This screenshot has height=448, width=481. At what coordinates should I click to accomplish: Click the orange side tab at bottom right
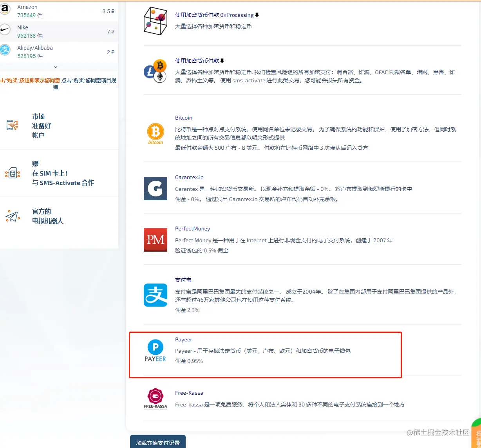coord(476,433)
